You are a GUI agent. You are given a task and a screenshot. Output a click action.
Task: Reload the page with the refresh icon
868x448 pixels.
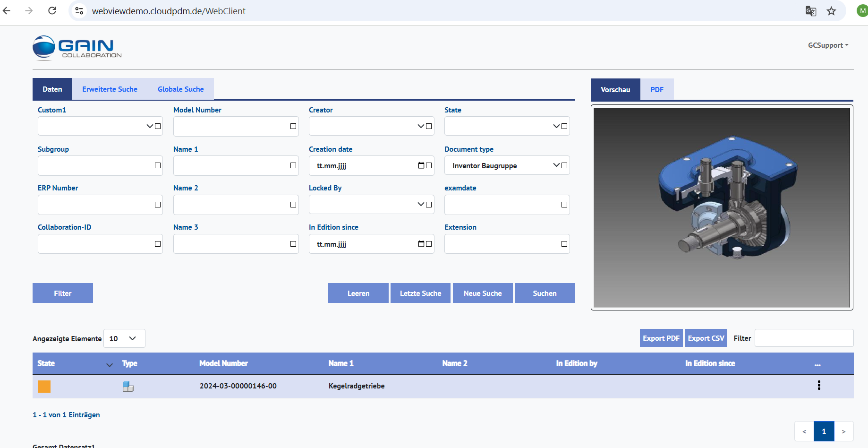[x=52, y=10]
